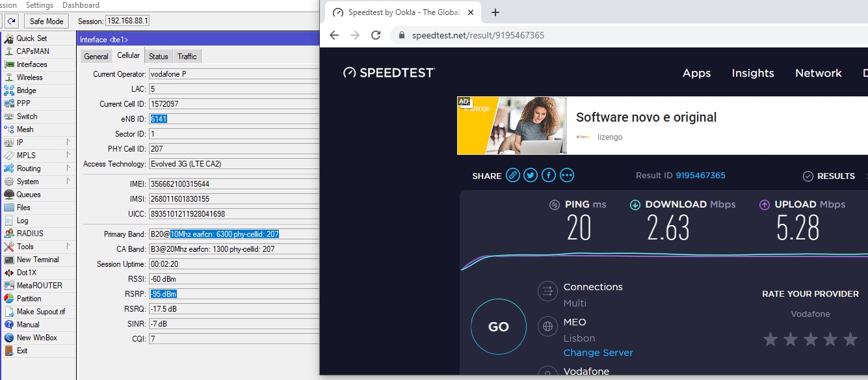
Task: Click Change Server link
Action: [x=598, y=353]
